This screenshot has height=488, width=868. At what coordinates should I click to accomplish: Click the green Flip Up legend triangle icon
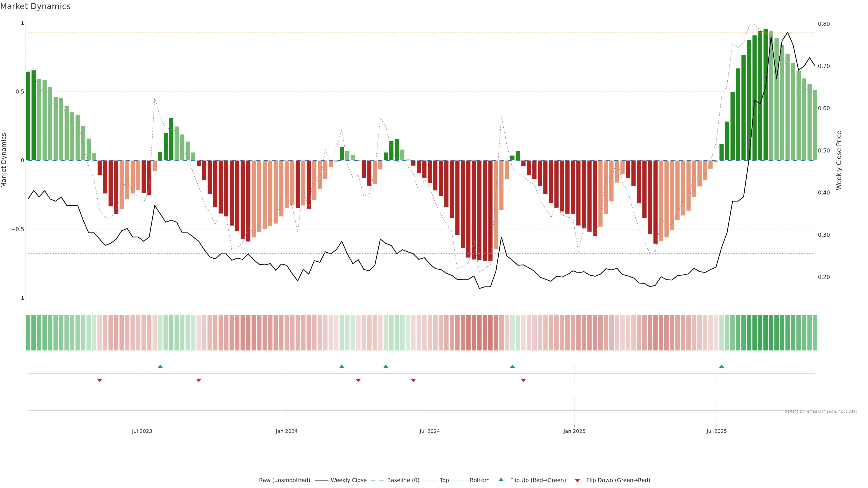tap(501, 480)
